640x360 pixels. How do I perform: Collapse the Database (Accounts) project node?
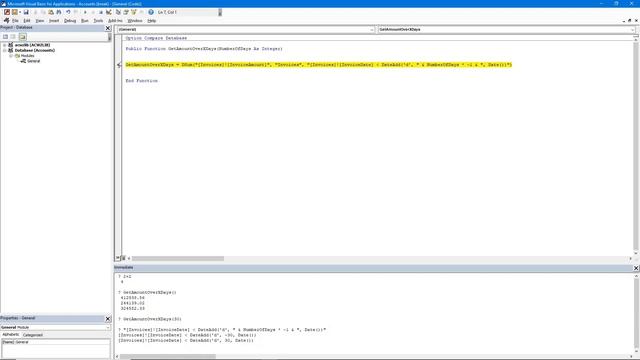point(4,50)
